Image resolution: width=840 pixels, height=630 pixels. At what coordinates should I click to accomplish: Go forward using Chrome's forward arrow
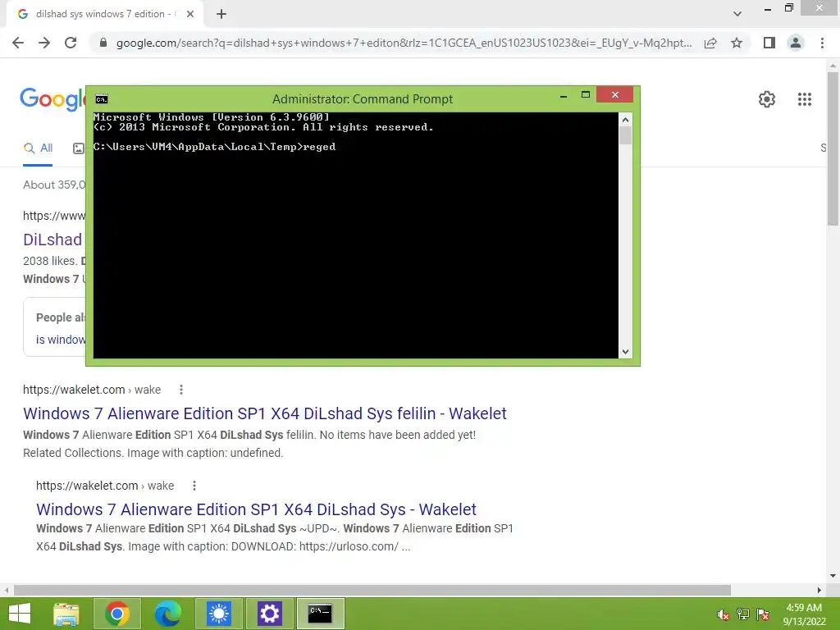[44, 43]
